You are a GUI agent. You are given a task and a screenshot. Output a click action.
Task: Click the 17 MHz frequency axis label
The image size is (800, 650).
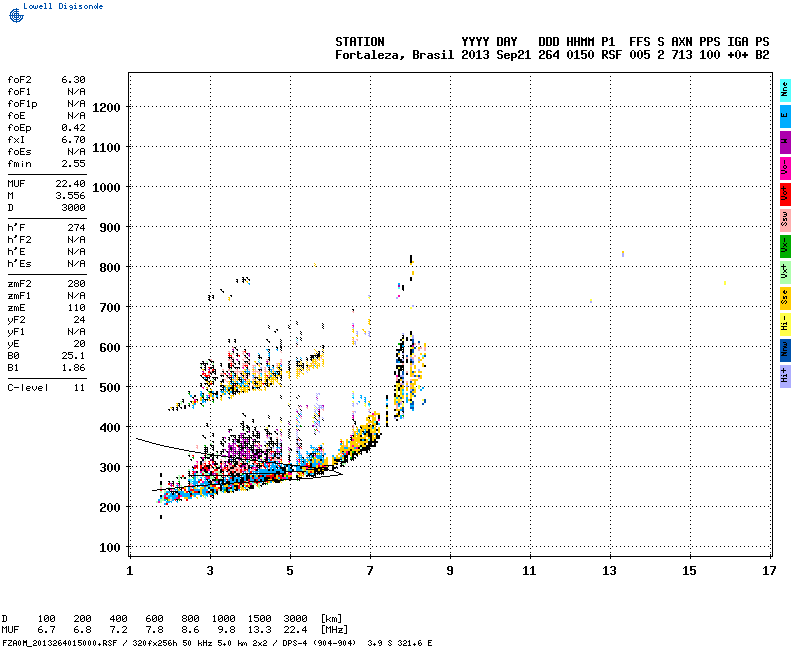pos(769,571)
